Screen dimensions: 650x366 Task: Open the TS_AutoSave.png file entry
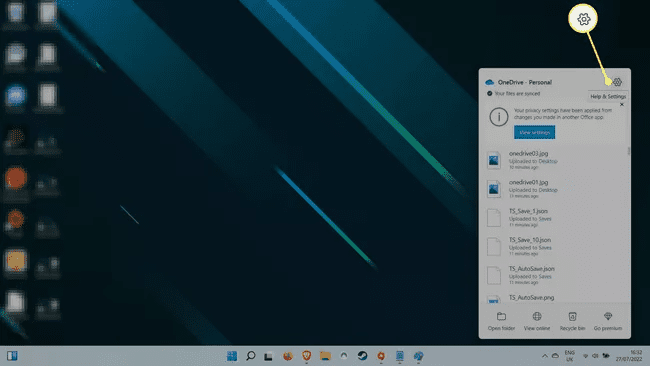[553, 298]
